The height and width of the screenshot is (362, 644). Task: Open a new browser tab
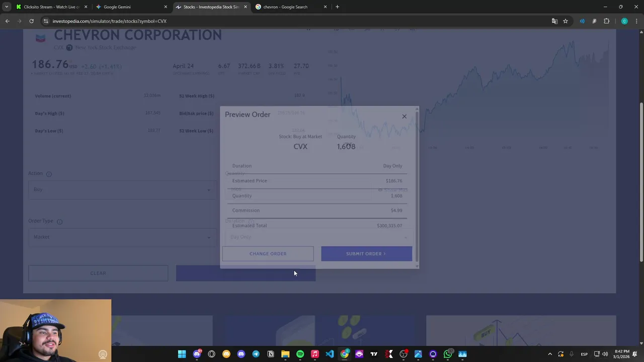tap(337, 7)
